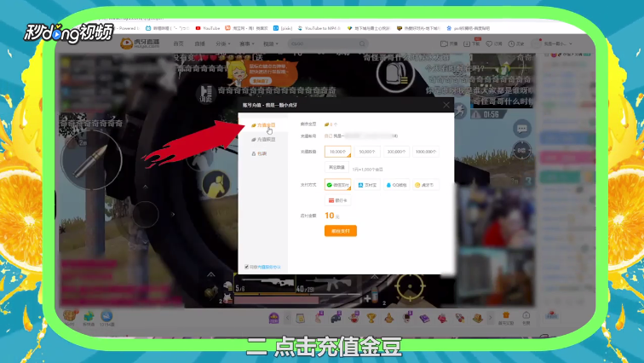
Task: Open the YouTube bookmark
Action: (x=208, y=28)
